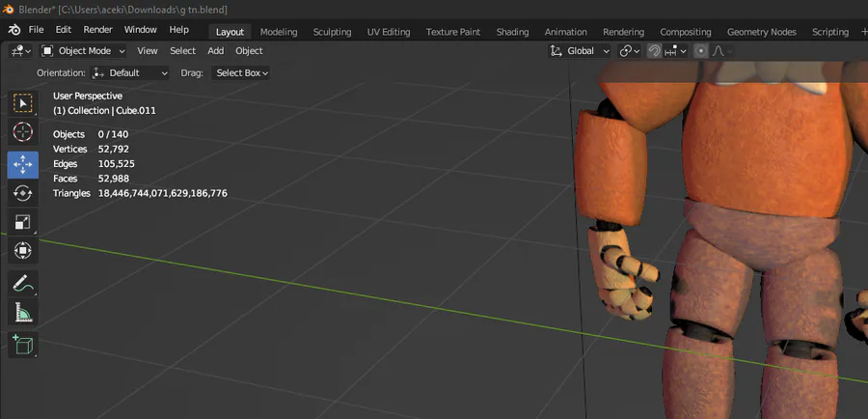
Task: Click the character's hand in viewport
Action: [622, 272]
